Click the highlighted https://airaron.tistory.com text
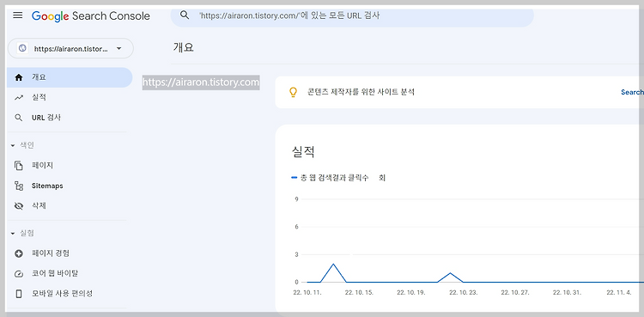644x317 pixels. (x=201, y=82)
